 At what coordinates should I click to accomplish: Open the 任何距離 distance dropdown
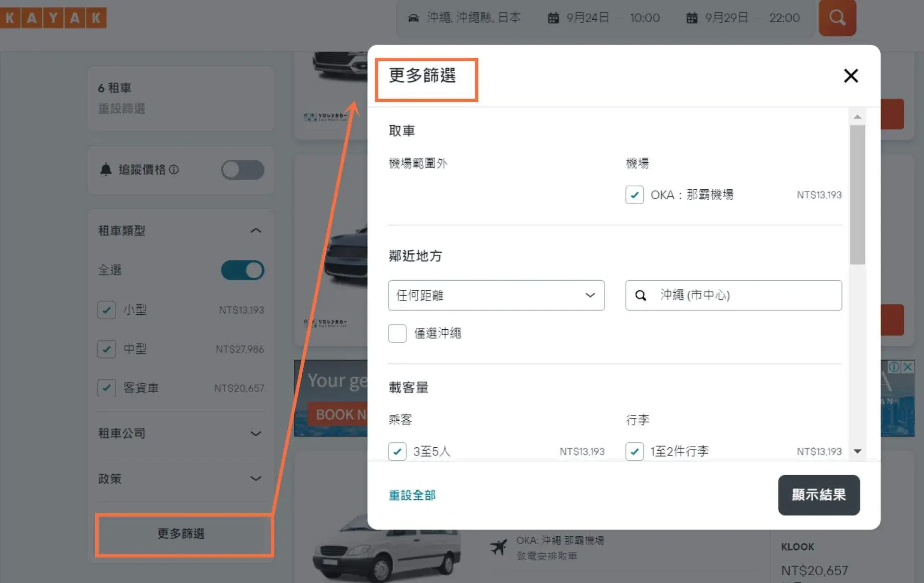pyautogui.click(x=496, y=295)
